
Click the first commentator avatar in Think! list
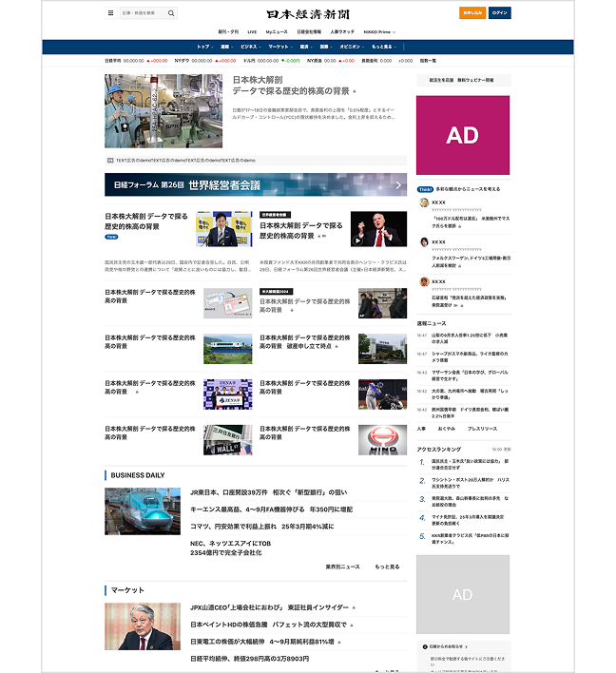click(424, 202)
